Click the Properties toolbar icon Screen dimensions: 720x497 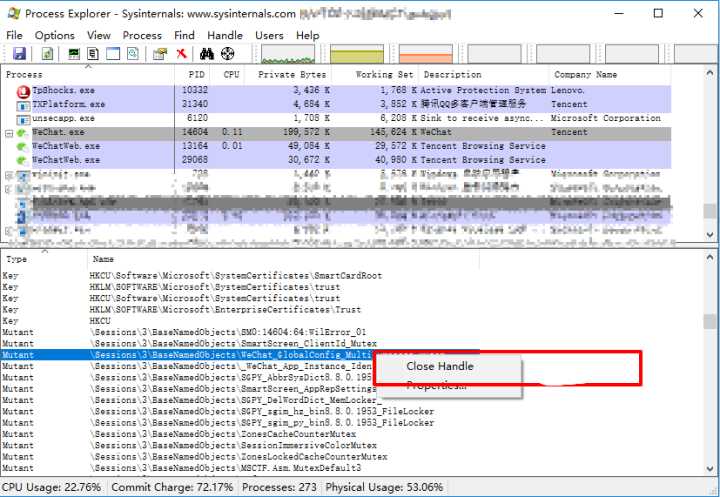[x=160, y=54]
